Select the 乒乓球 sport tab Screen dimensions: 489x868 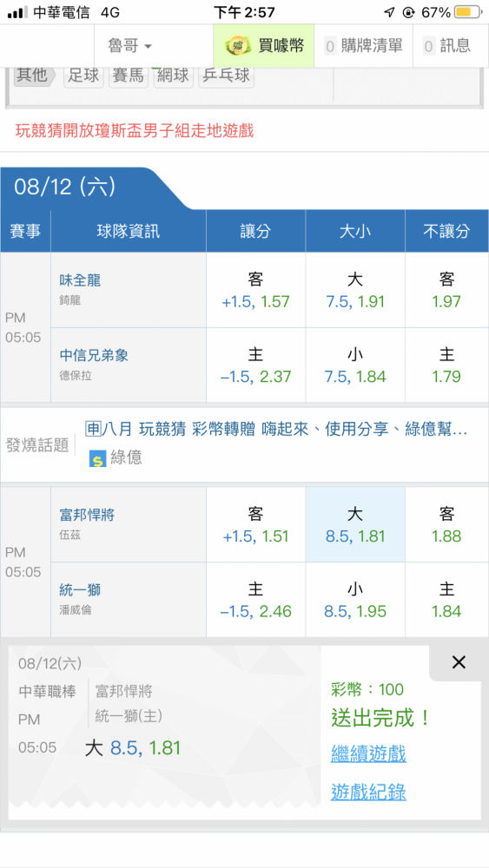[227, 76]
